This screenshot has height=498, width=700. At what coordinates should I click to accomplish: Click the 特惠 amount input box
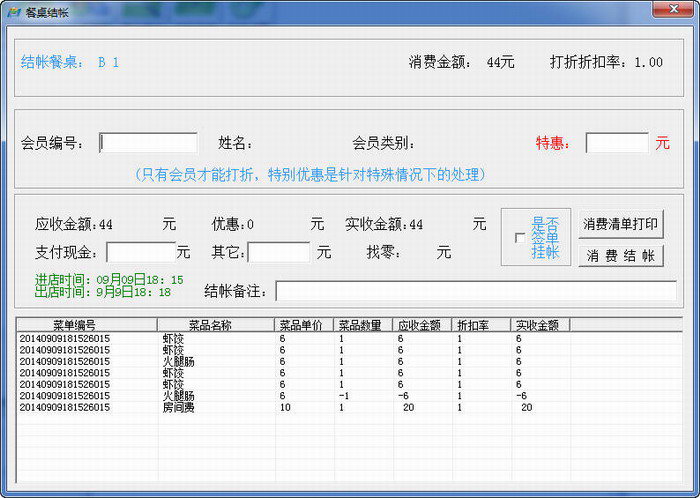tap(617, 143)
